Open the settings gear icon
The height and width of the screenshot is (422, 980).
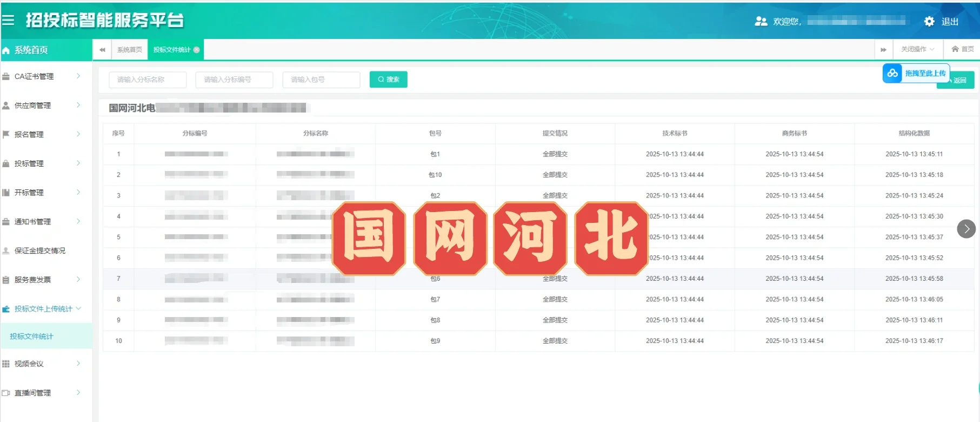pyautogui.click(x=929, y=22)
